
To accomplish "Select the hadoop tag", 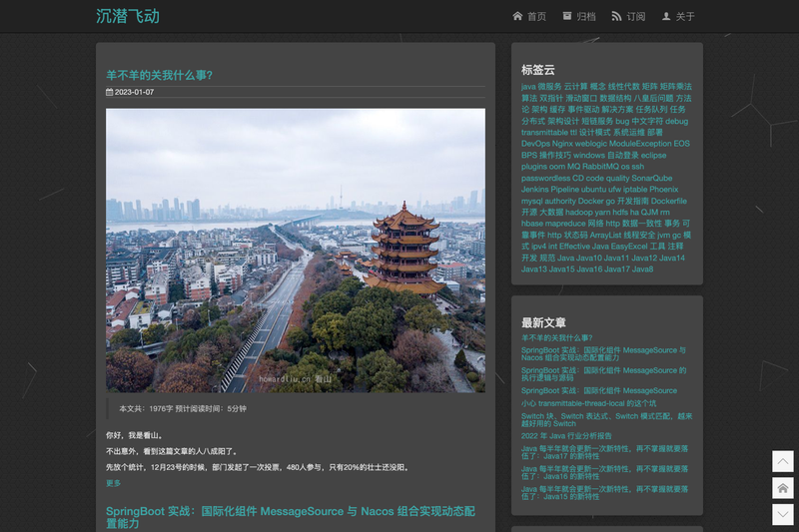I will (579, 213).
